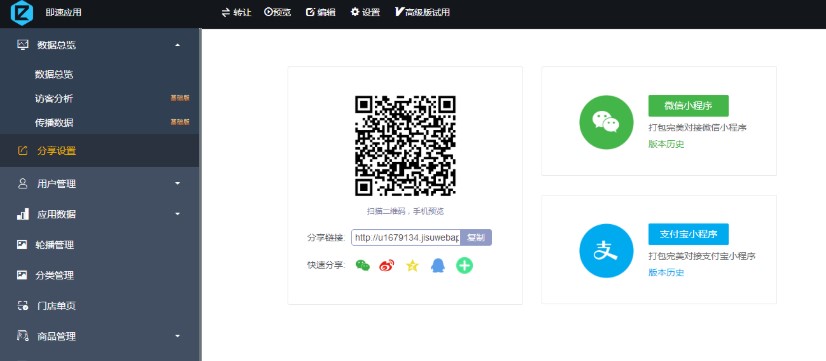
Task: Click the 打包完美对接支付宝小程序 description
Action: click(x=702, y=256)
